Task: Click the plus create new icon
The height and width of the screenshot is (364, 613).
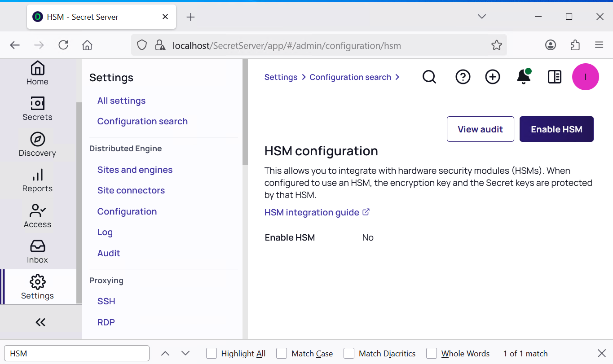Action: point(493,77)
